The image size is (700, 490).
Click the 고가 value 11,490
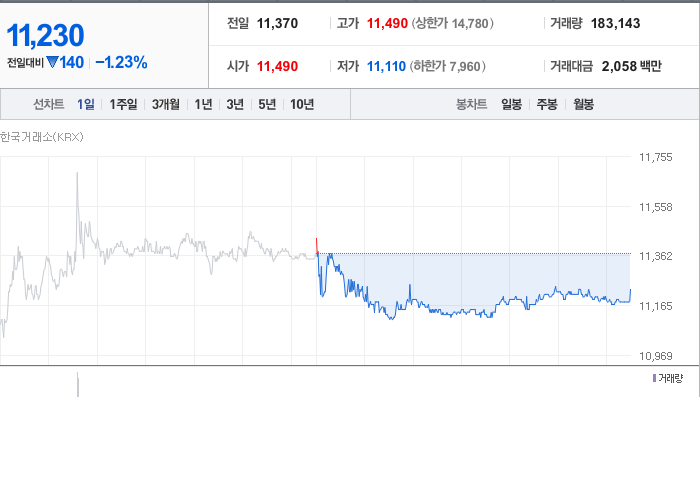click(387, 23)
